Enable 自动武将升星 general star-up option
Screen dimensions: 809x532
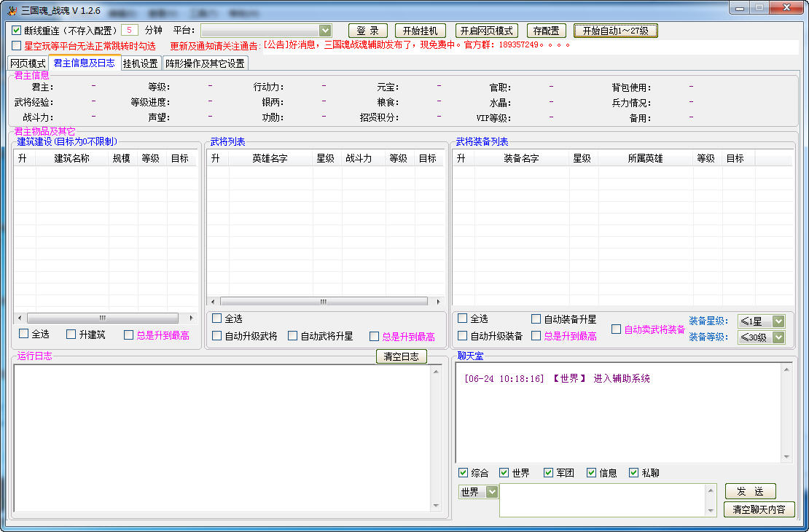(x=294, y=335)
